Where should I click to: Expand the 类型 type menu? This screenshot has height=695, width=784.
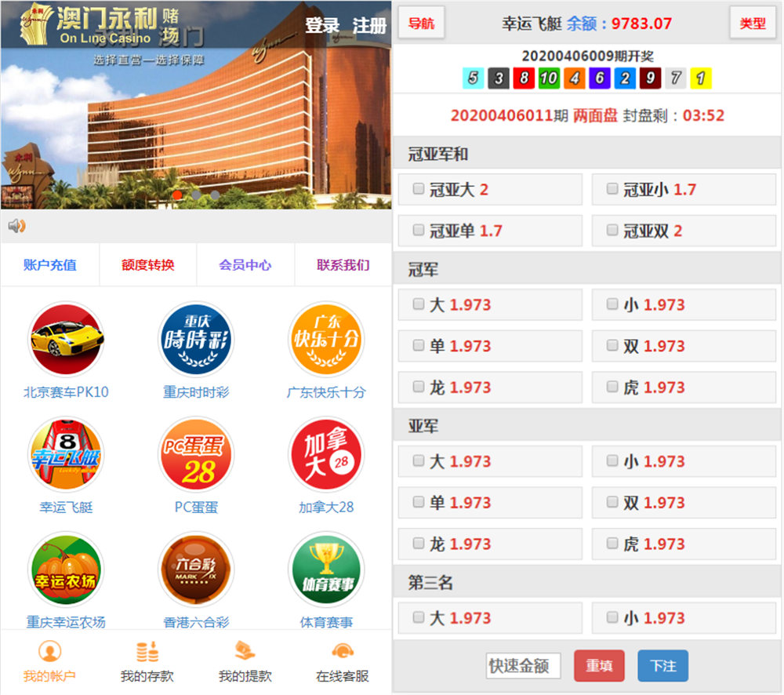click(x=752, y=24)
